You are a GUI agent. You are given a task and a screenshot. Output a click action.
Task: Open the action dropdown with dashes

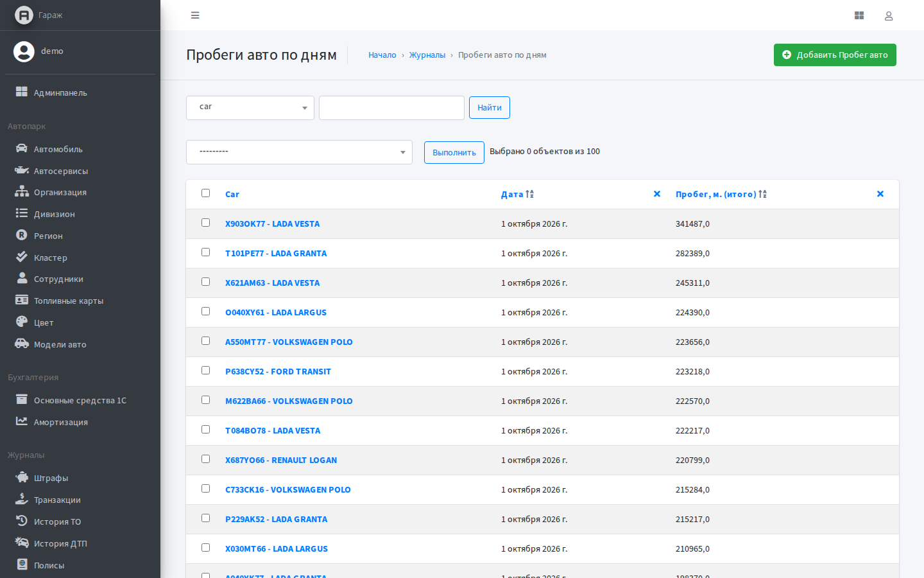[299, 152]
